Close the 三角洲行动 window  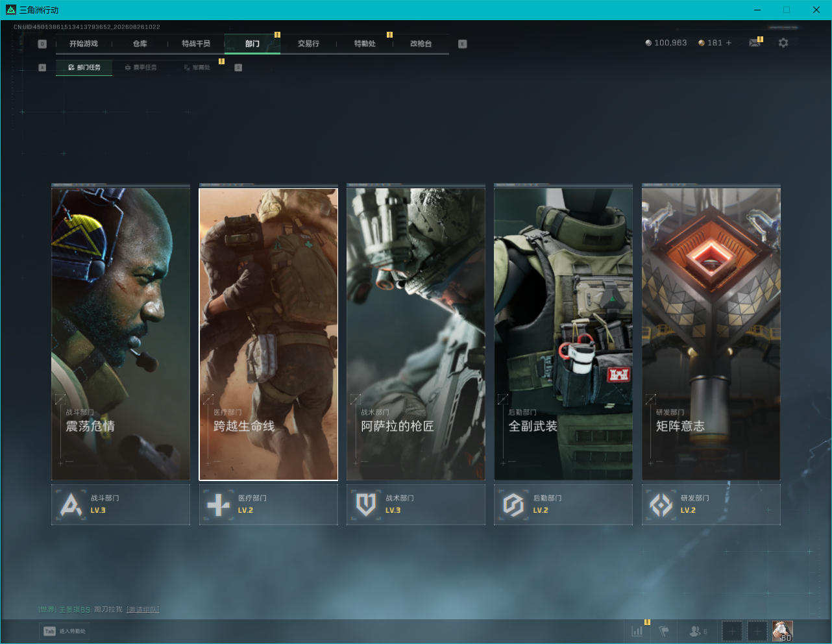click(x=816, y=10)
